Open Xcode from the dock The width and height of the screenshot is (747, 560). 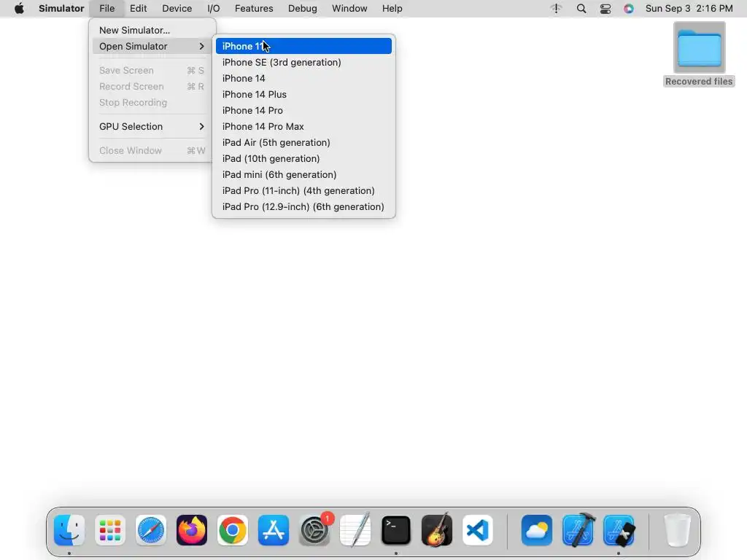click(x=578, y=530)
